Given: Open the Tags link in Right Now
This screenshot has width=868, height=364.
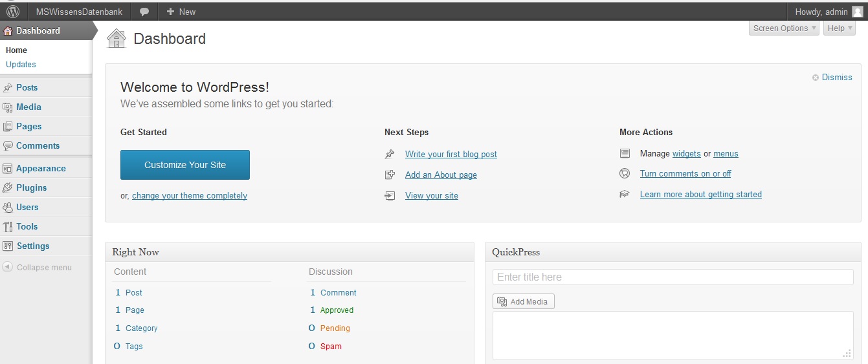Looking at the screenshot, I should (x=134, y=347).
